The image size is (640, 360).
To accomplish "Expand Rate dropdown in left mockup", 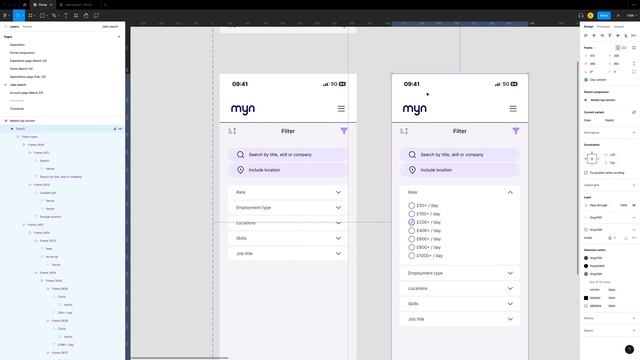I will pyautogui.click(x=338, y=192).
